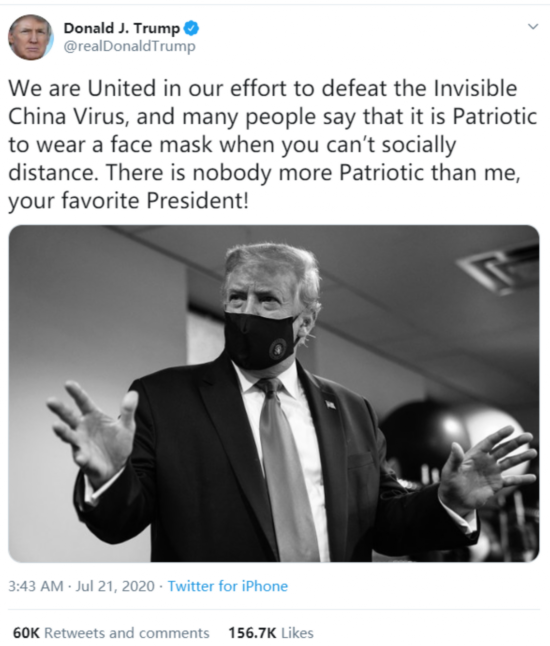Open the Retweets and comments label

(126, 632)
